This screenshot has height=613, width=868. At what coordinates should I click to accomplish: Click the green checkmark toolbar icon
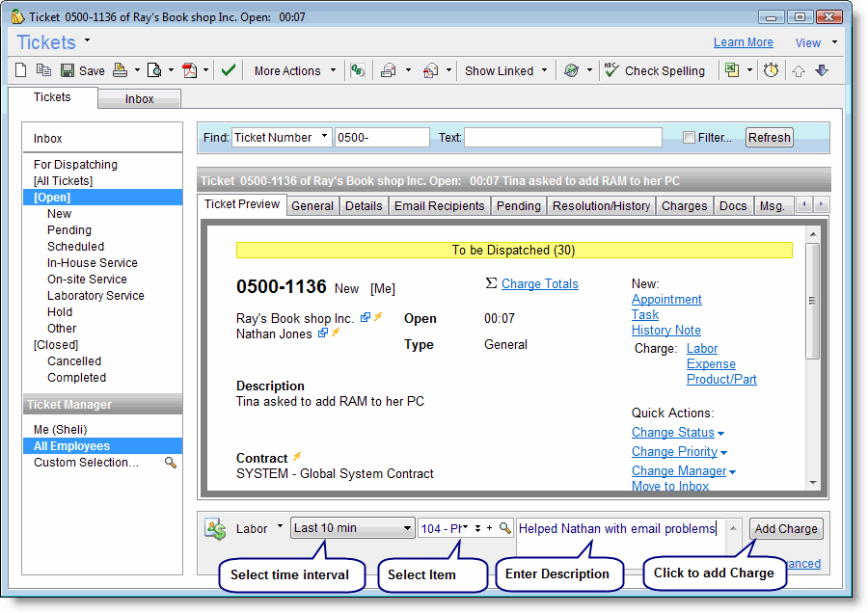coord(229,70)
